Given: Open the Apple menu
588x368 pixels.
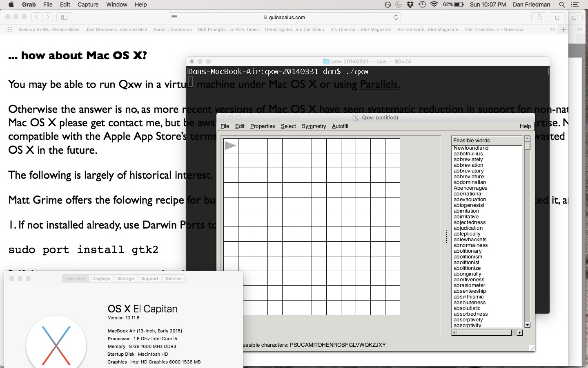Looking at the screenshot, I should click(11, 4).
